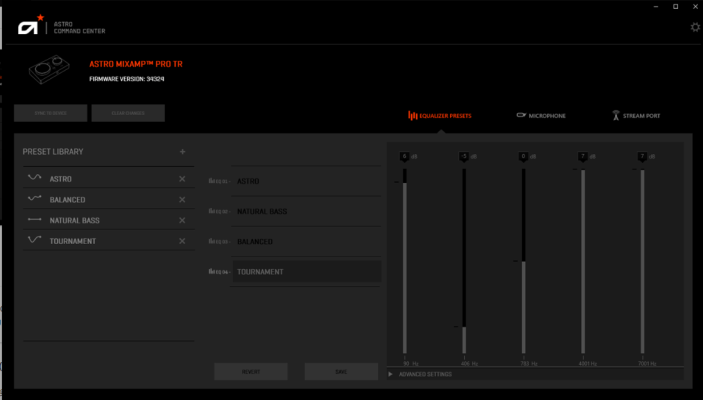This screenshot has height=400, width=703.
Task: Click the MixAmp Pro TR device image
Action: 49,69
